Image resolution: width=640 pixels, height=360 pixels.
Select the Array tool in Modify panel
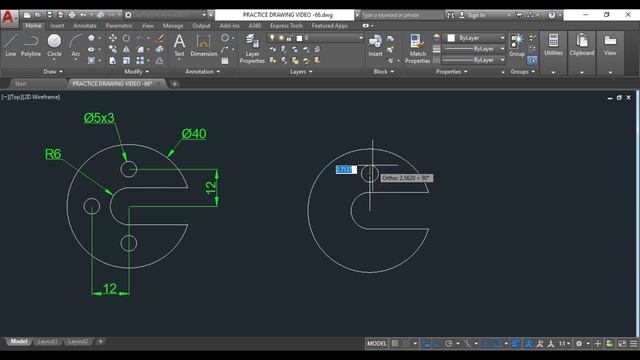[140, 60]
